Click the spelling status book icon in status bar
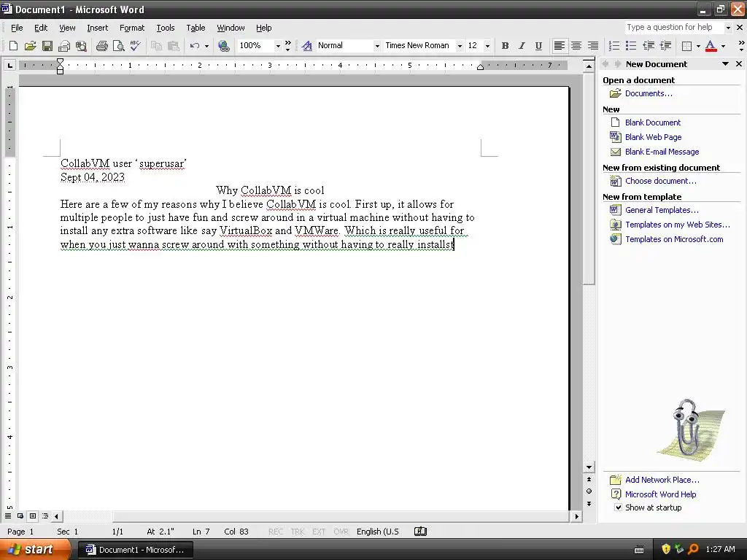This screenshot has width=747, height=560. (420, 532)
